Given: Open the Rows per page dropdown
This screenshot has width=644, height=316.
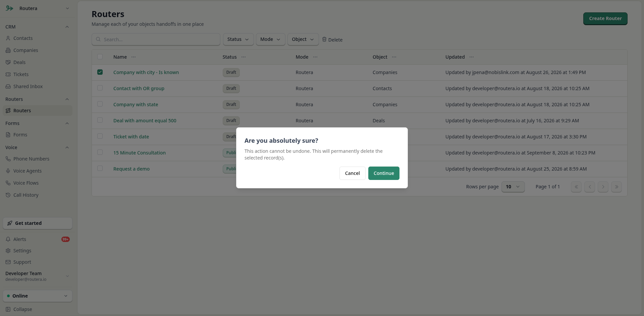Looking at the screenshot, I should click(x=513, y=187).
